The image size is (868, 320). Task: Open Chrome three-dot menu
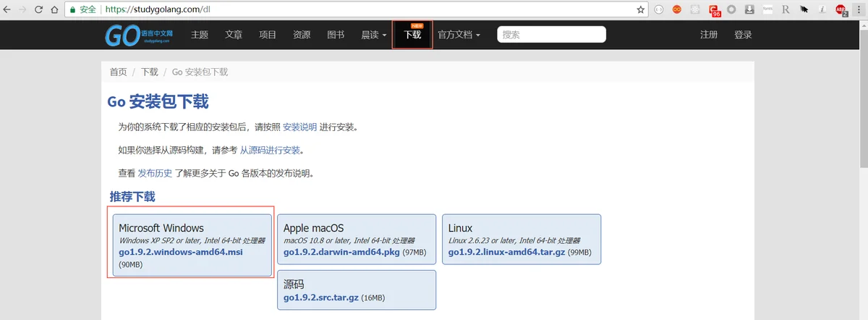[859, 10]
